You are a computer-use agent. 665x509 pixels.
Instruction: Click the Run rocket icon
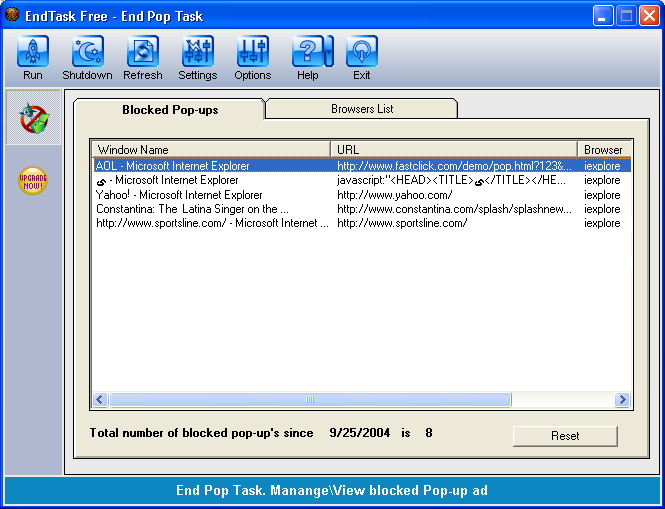[x=33, y=51]
